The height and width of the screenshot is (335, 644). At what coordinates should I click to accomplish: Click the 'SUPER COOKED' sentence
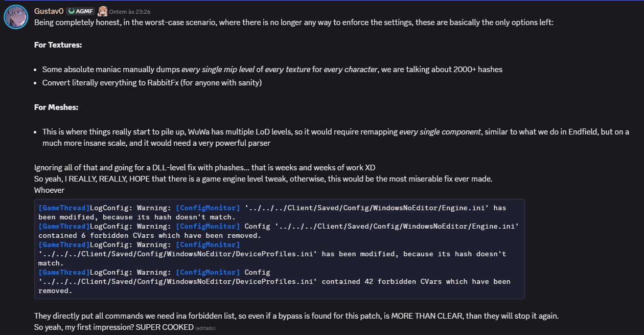coord(113,327)
